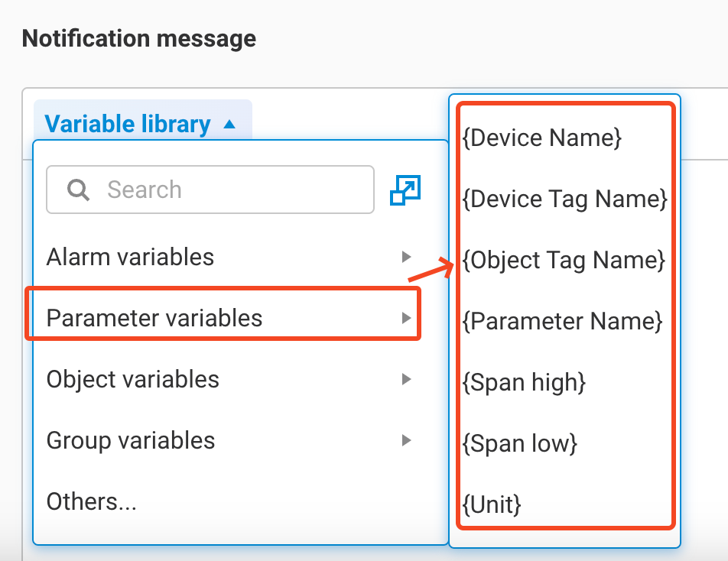This screenshot has width=728, height=561.
Task: Open the Object variables submenu
Action: (x=133, y=379)
